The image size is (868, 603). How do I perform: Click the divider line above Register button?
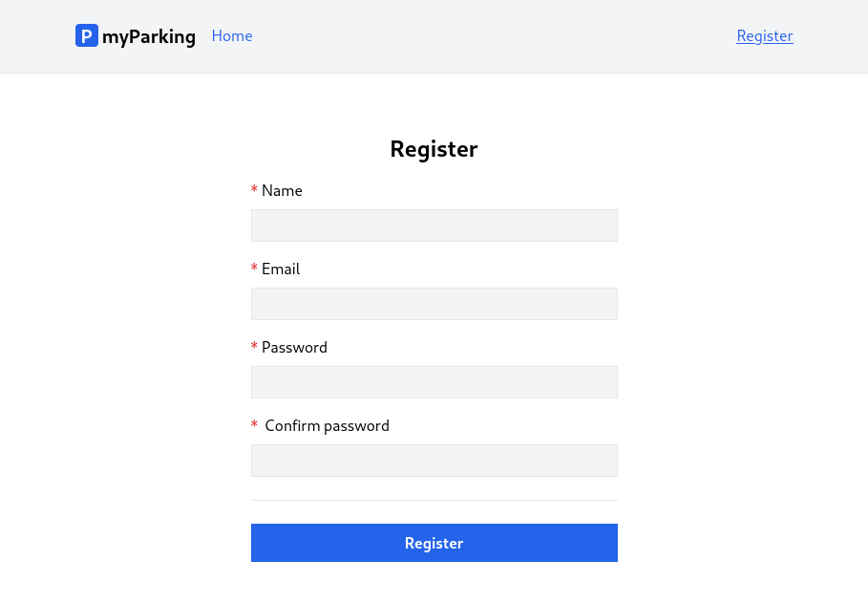coord(434,501)
